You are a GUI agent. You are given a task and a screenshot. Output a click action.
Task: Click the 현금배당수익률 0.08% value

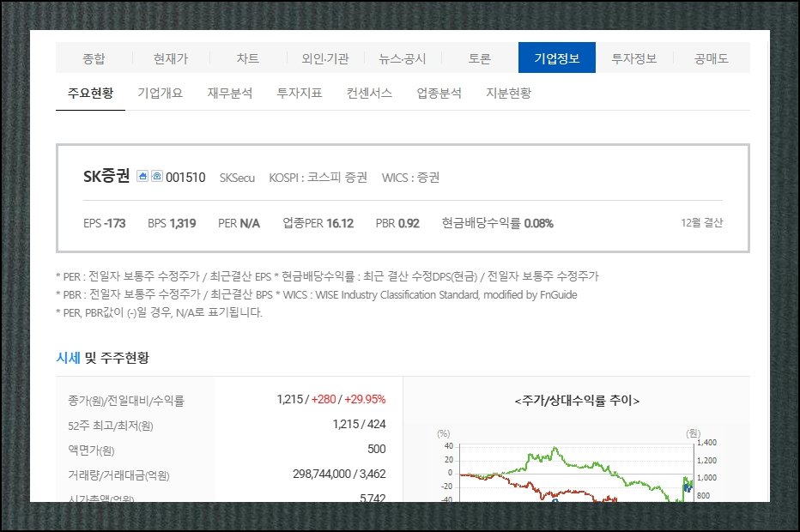pos(498,223)
